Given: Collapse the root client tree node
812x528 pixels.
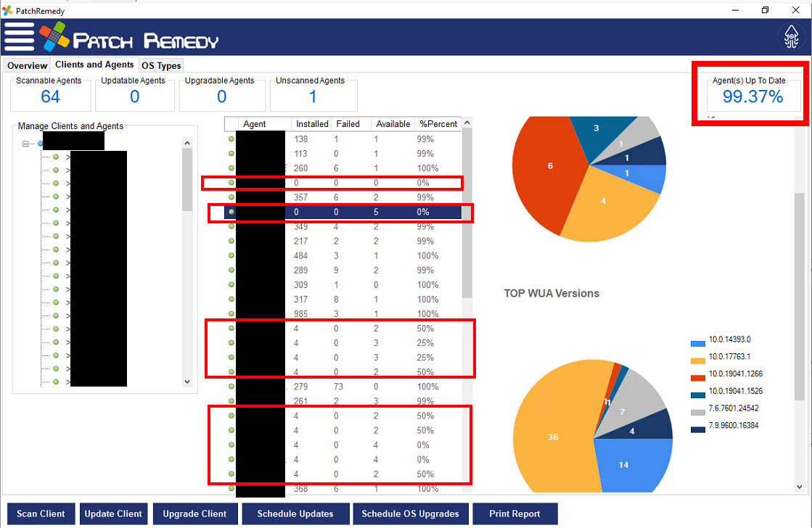Looking at the screenshot, I should [25, 144].
